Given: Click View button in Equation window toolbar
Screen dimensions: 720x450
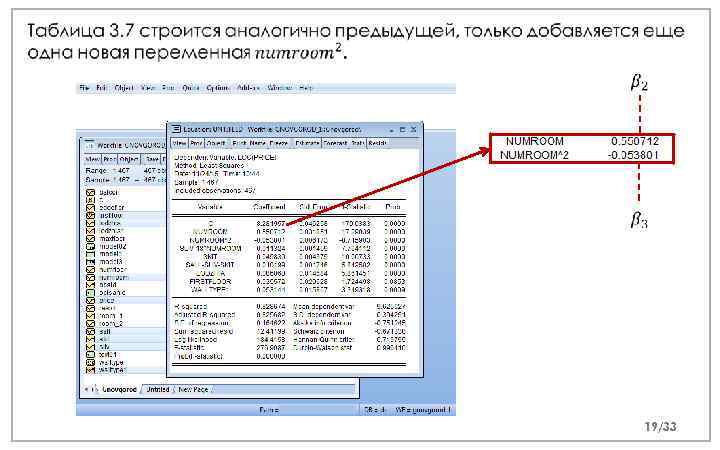Looking at the screenshot, I should (x=180, y=144).
